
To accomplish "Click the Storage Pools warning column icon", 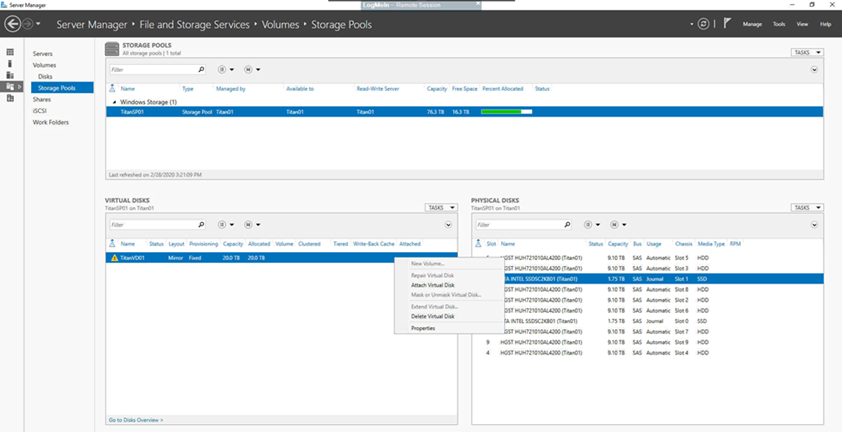I will pos(112,89).
